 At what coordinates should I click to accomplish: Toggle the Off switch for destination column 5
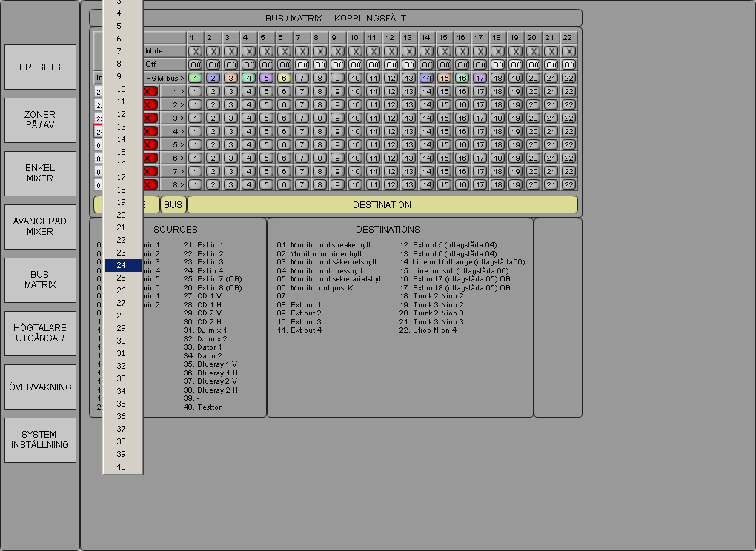266,64
